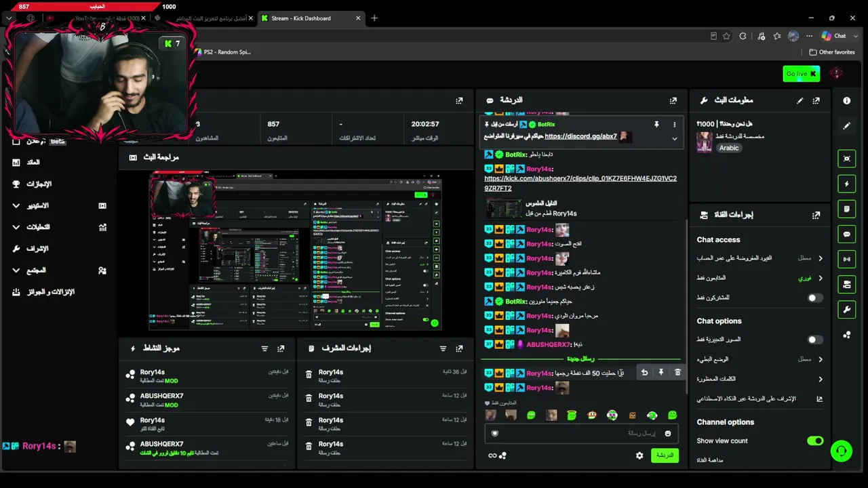The image size is (868, 488).
Task: Switch to Stream - Kick Dashboard tab
Action: pyautogui.click(x=311, y=18)
